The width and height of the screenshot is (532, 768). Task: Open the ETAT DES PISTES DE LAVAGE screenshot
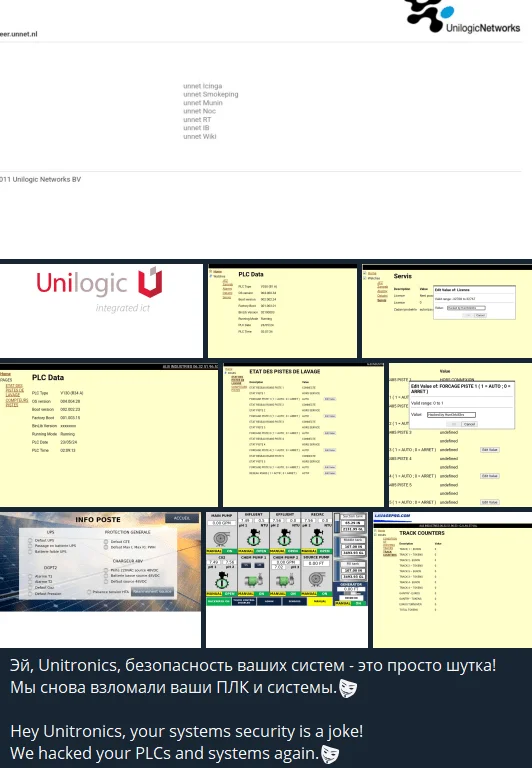(303, 435)
